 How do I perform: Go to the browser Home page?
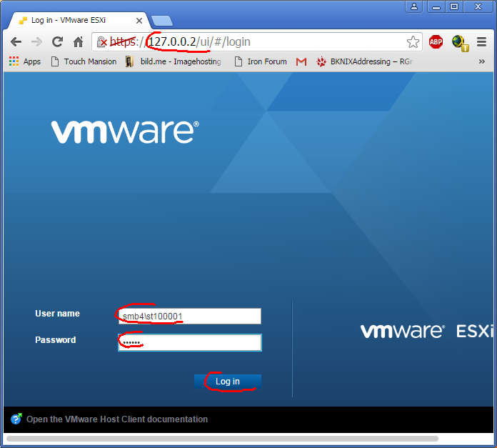click(x=79, y=42)
